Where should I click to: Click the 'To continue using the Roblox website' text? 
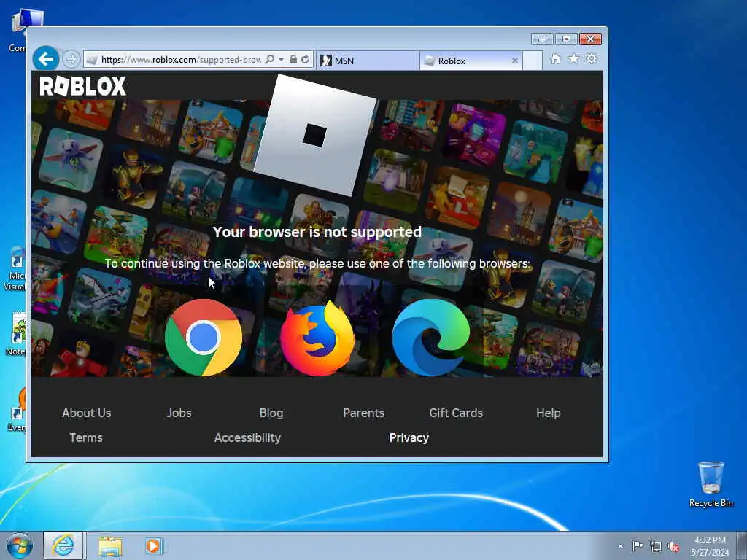tap(205, 263)
